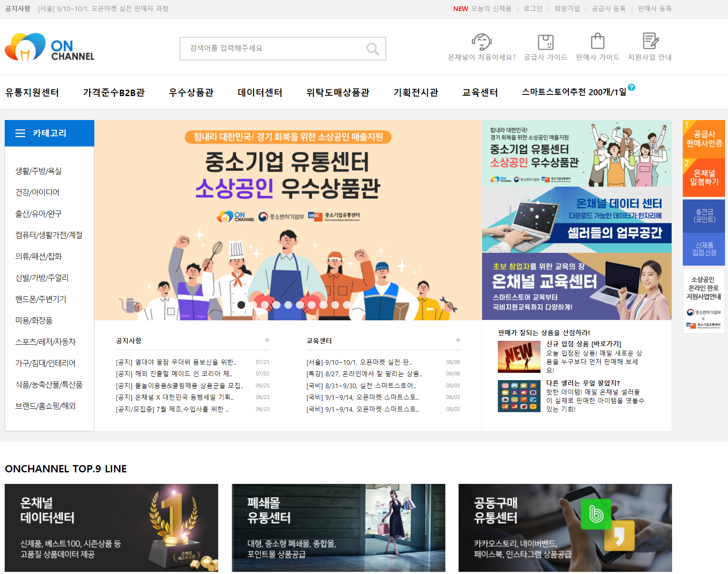This screenshot has height=574, width=728.
Task: Open the 공급사 가이드 icon
Action: click(546, 42)
